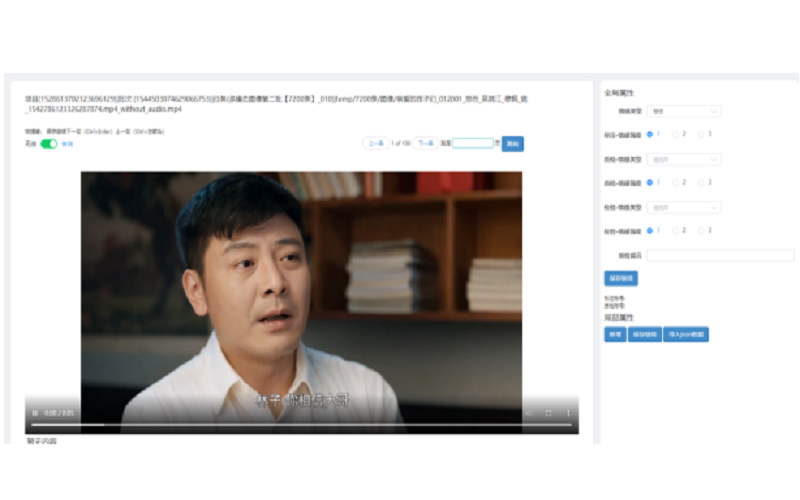This screenshot has height=500, width=800.
Task: Open the first emotion type dropdown
Action: coord(683,111)
